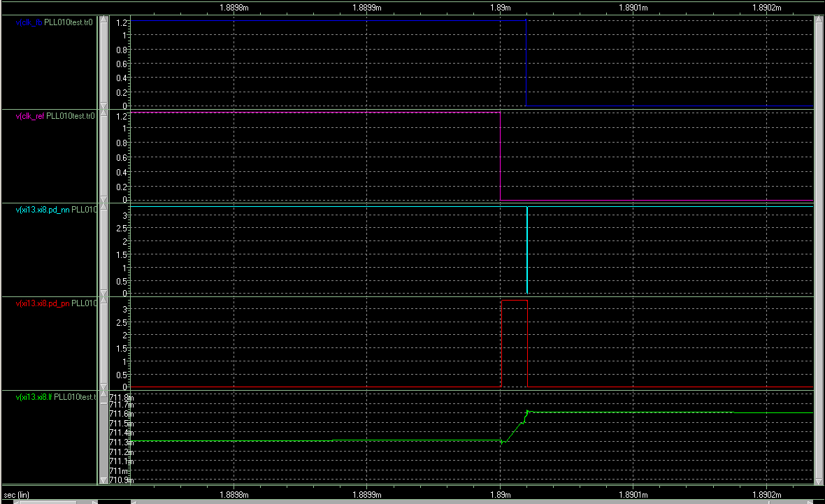Click left arrow of bottom signal-name scrollbar
This screenshot has width=825, height=504.
(16, 502)
